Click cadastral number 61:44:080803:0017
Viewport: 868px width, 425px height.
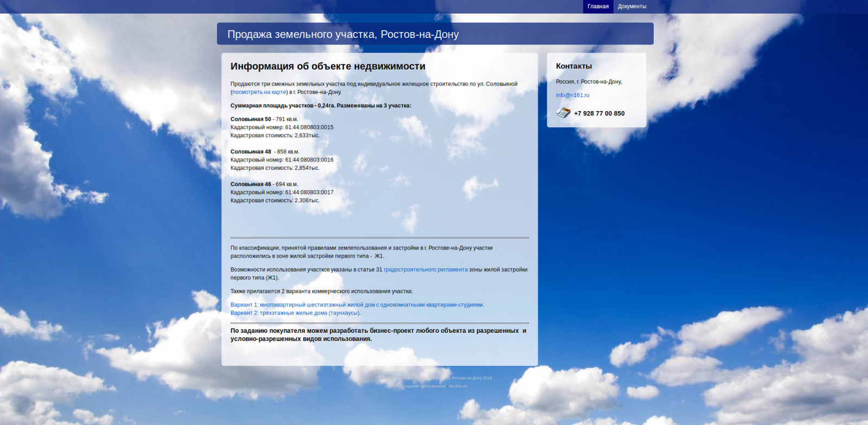(x=309, y=192)
